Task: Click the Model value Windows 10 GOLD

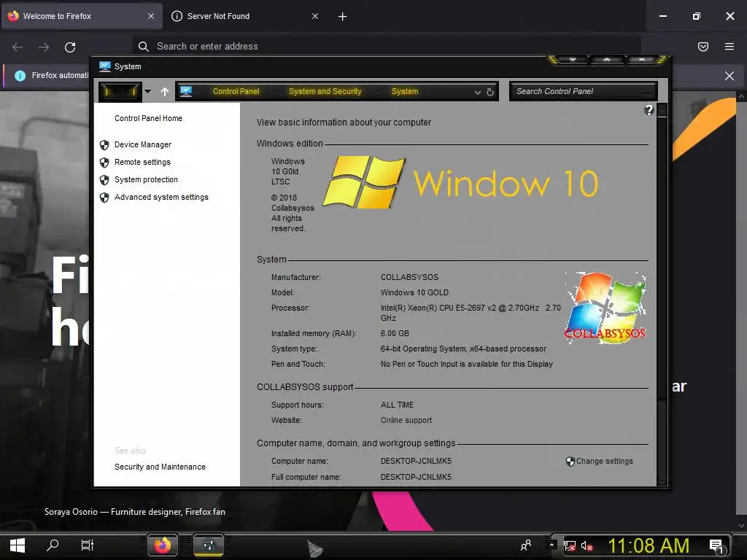Action: (414, 292)
